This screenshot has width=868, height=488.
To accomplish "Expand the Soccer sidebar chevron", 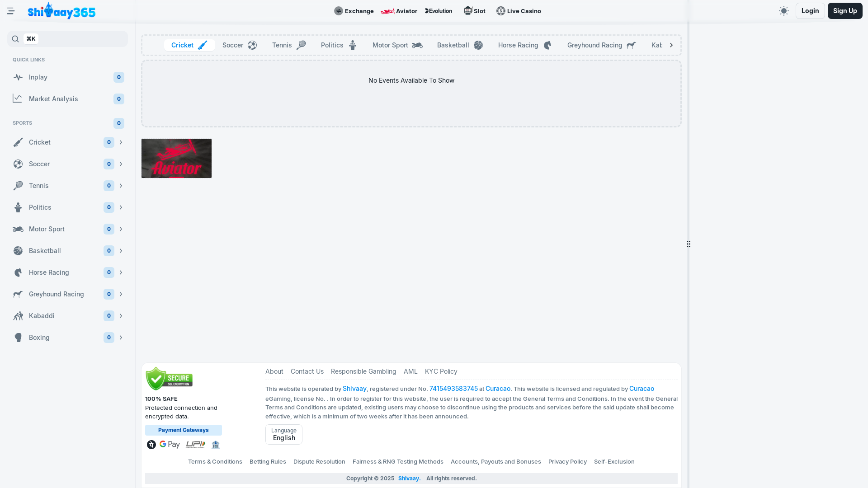I will (121, 164).
